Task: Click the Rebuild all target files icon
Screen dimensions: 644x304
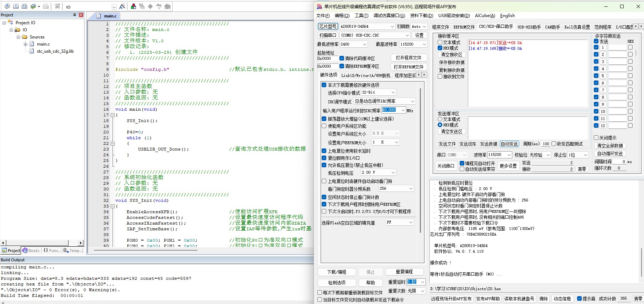Action: [x=25, y=6]
